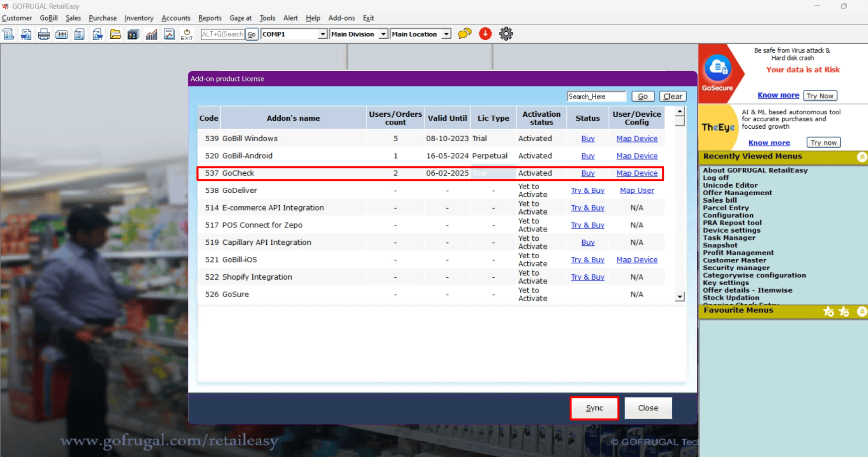Click Try & Buy for GoDeliver

[587, 191]
